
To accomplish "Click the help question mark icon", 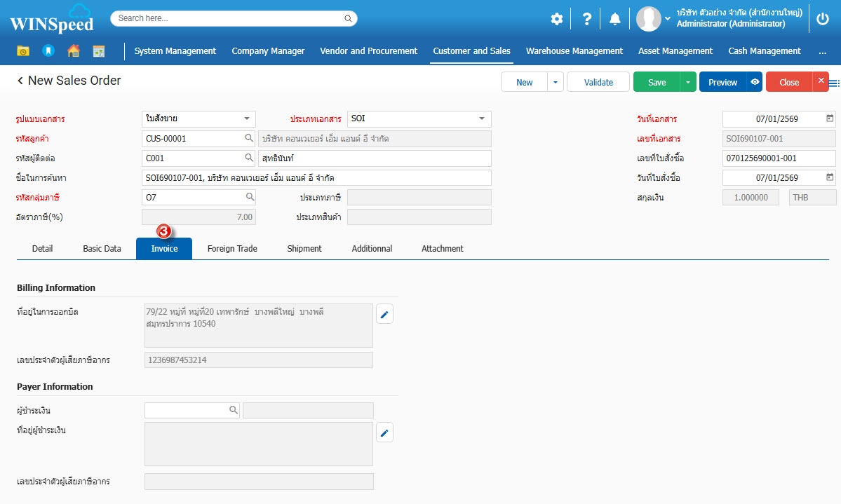I will (586, 19).
